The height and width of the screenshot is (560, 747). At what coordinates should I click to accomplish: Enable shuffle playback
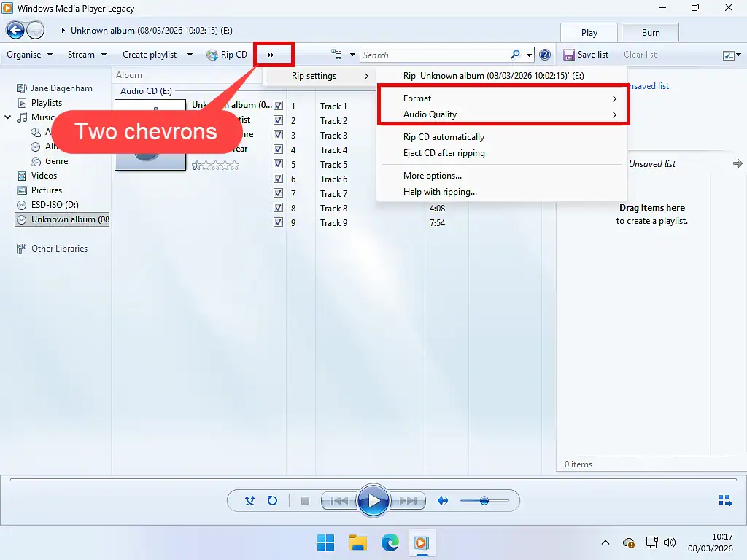point(249,501)
